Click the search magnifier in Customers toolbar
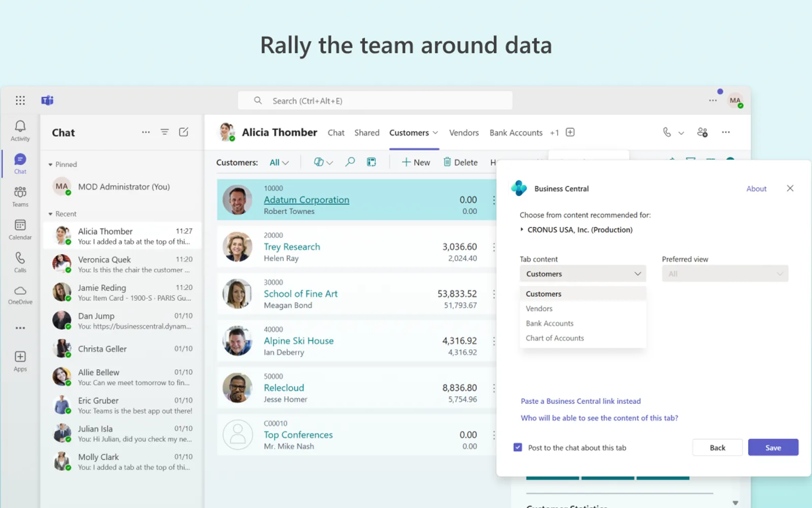The image size is (812, 508). tap(350, 162)
